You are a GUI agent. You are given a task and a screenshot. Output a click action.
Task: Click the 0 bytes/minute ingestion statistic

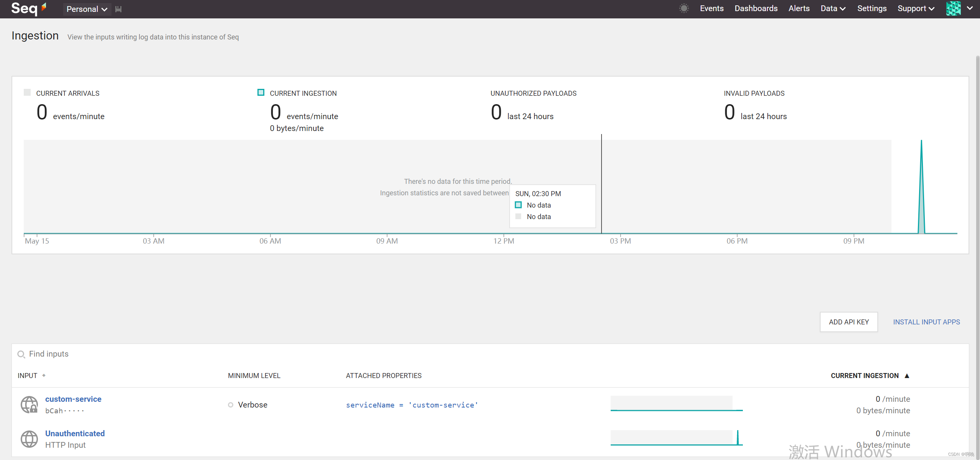[297, 128]
